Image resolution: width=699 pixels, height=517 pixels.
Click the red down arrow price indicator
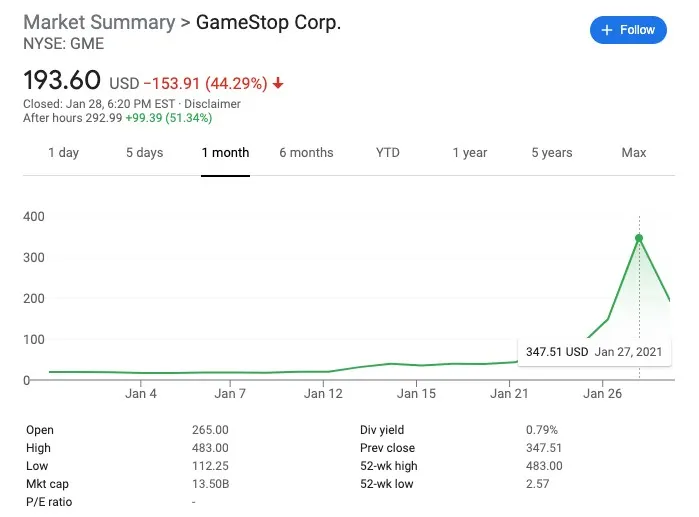point(278,84)
